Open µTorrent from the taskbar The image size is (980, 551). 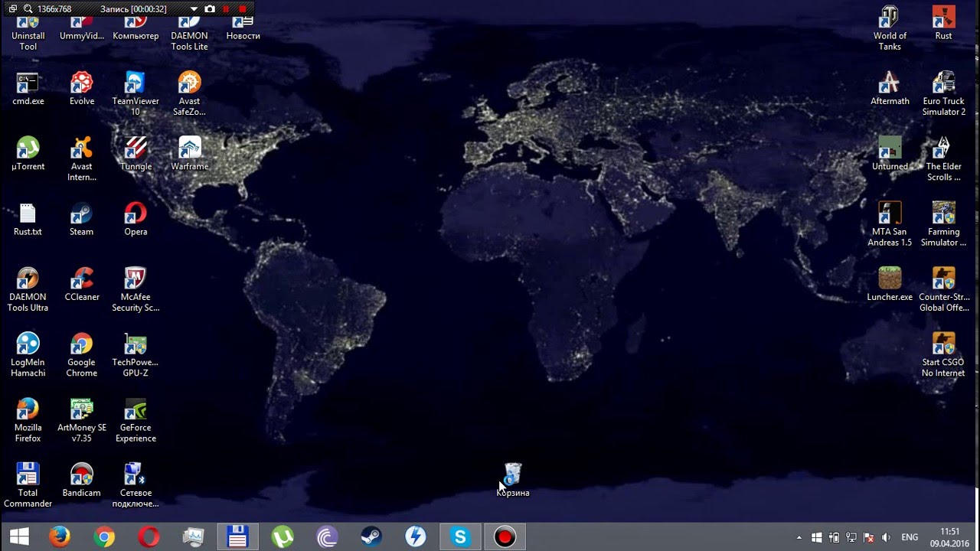282,537
